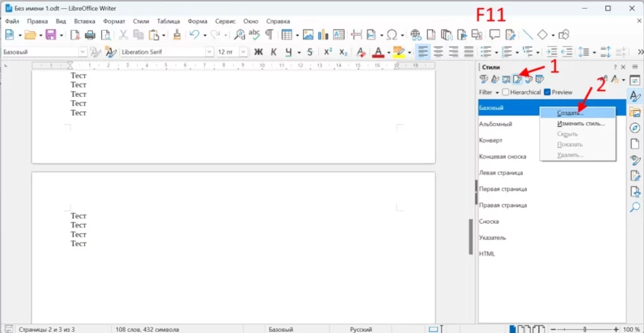Select Frame Styles icon in Styles panel

tap(506, 79)
